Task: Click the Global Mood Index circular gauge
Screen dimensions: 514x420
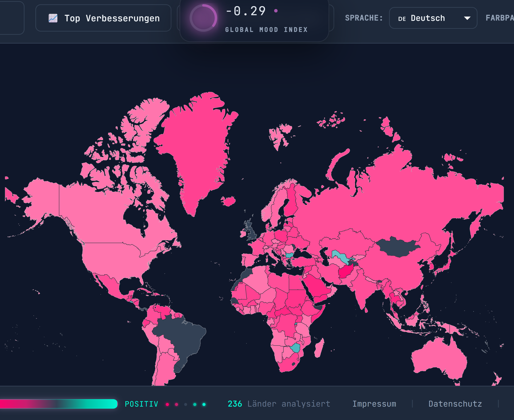Action: click(x=203, y=17)
